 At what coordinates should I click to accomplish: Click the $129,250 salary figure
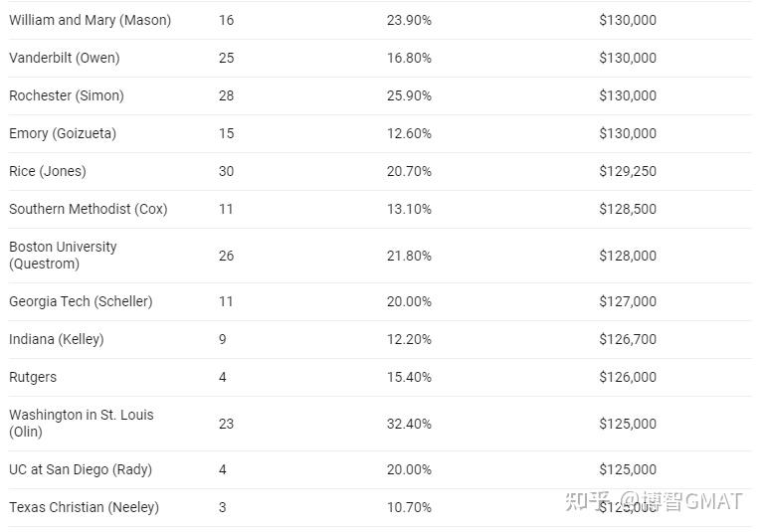tap(628, 172)
